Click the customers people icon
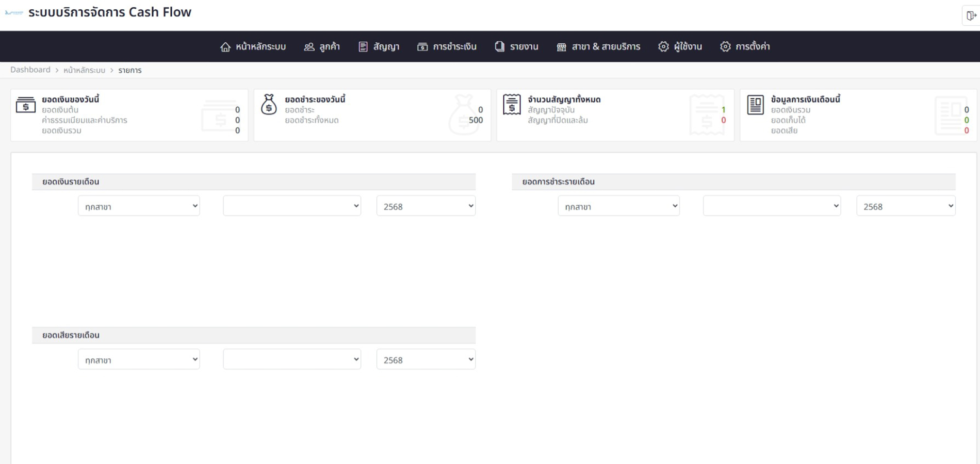980x464 pixels. click(309, 47)
